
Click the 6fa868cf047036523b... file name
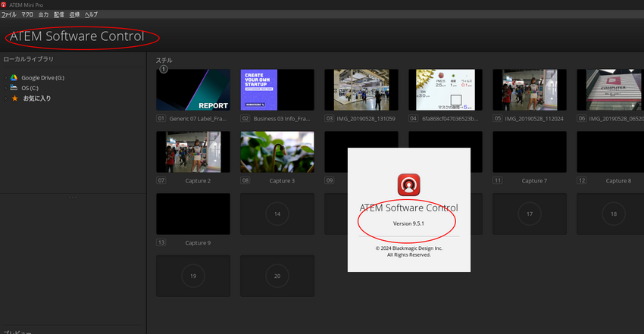(x=450, y=119)
